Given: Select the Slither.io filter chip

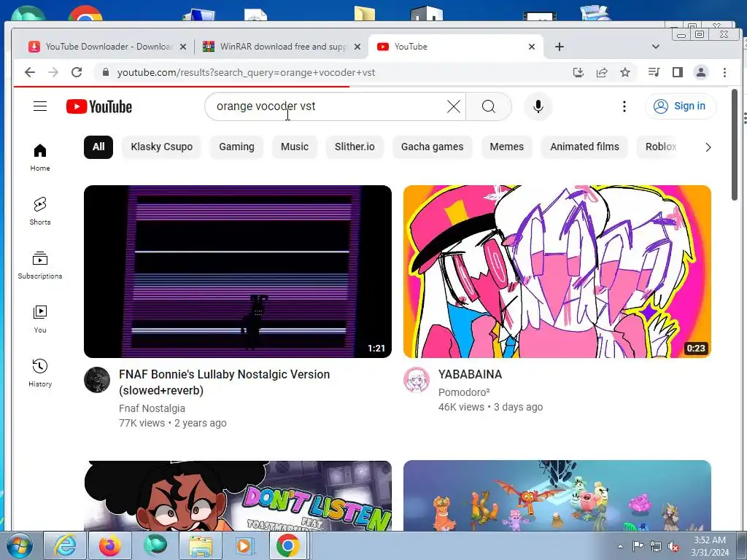Looking at the screenshot, I should (355, 147).
